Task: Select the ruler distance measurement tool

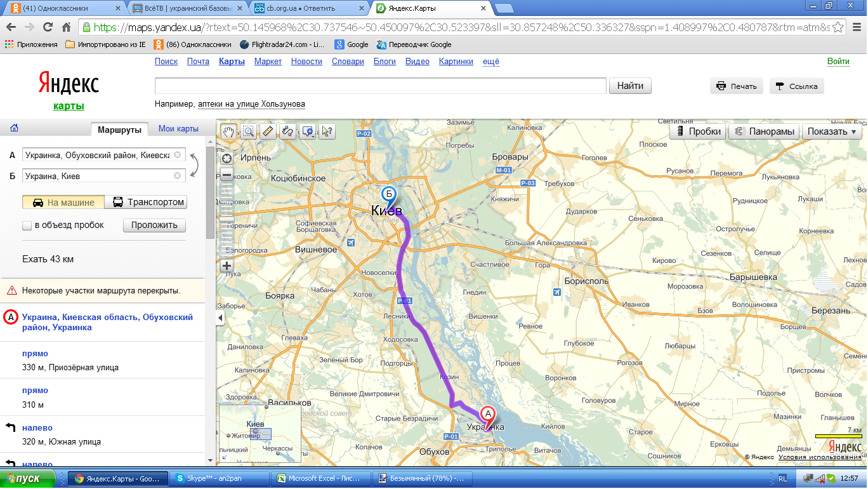Action: tap(268, 131)
